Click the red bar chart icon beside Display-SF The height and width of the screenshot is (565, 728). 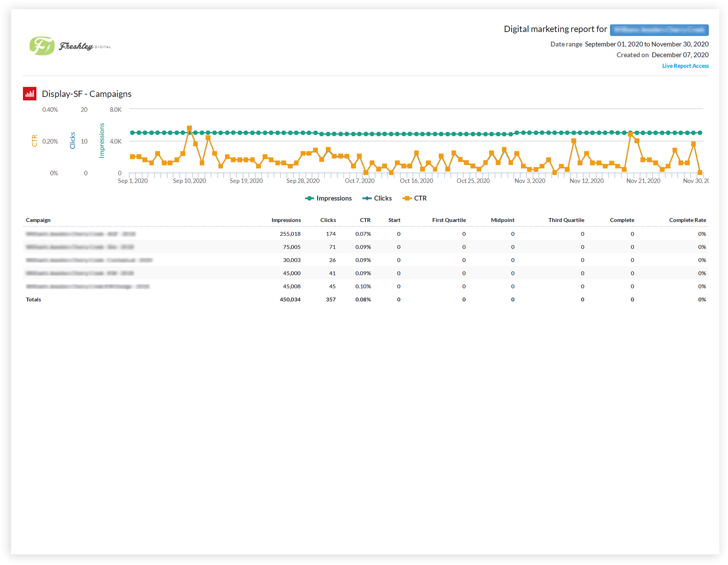point(30,94)
